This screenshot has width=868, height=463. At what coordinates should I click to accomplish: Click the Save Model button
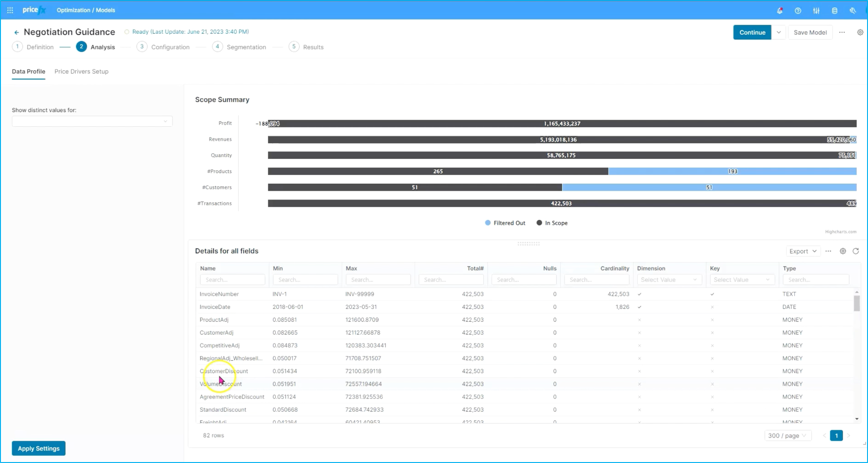[810, 32]
